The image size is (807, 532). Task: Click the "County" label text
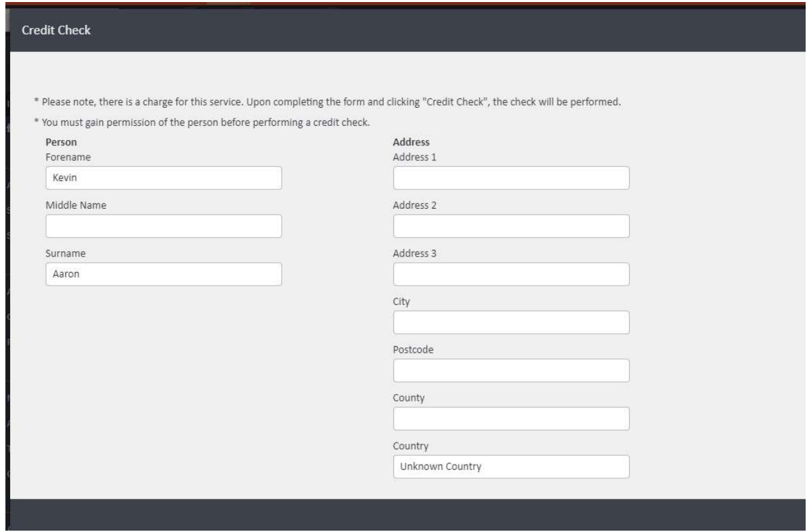(409, 398)
